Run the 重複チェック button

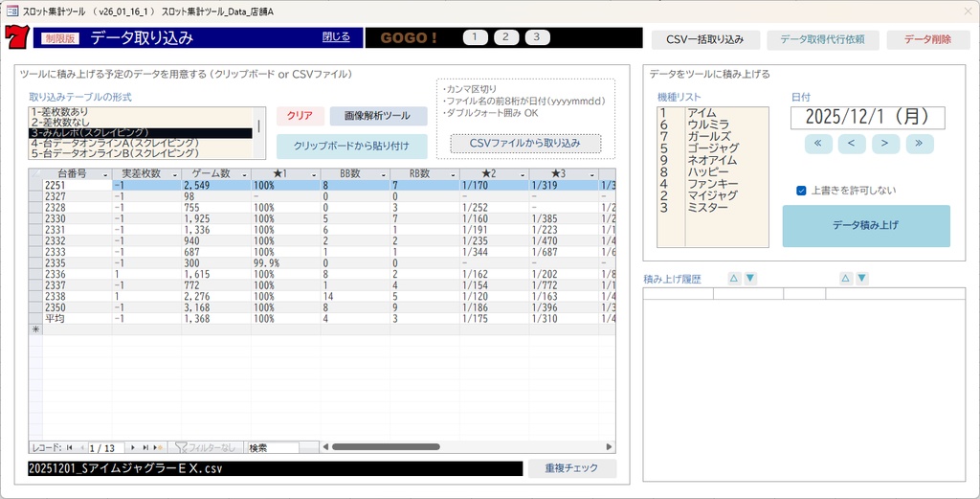pos(572,468)
